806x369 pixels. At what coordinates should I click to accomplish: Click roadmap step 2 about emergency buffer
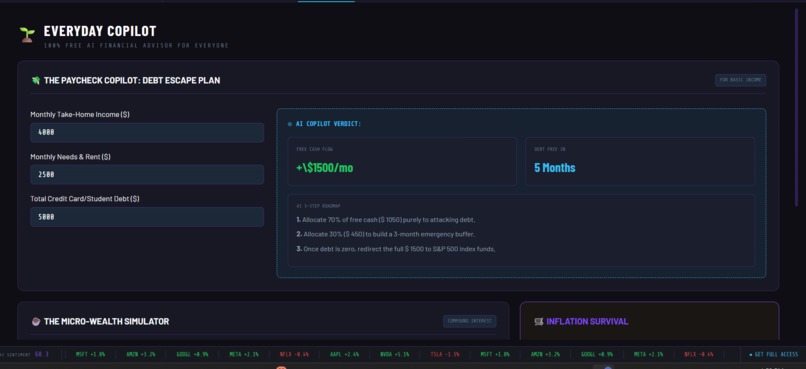386,234
